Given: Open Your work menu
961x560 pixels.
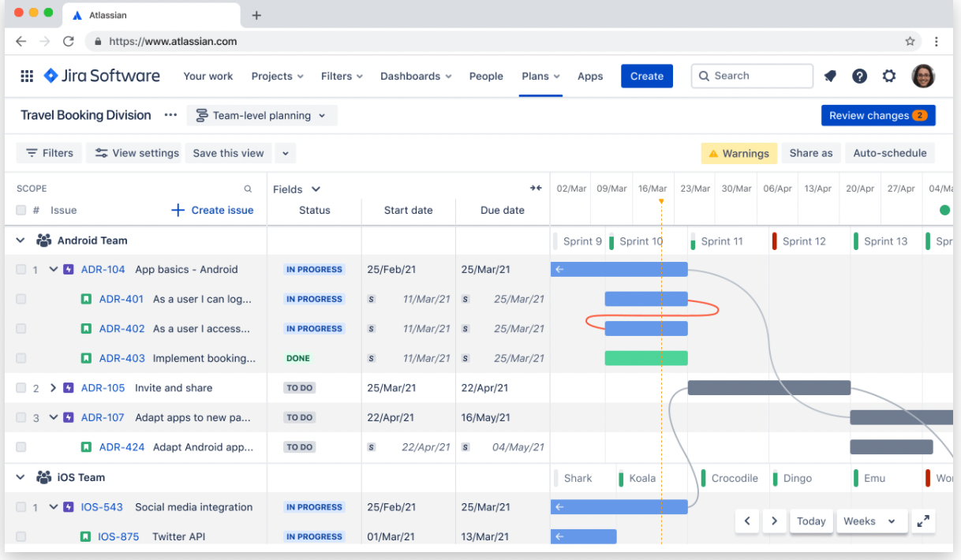Looking at the screenshot, I should point(208,76).
